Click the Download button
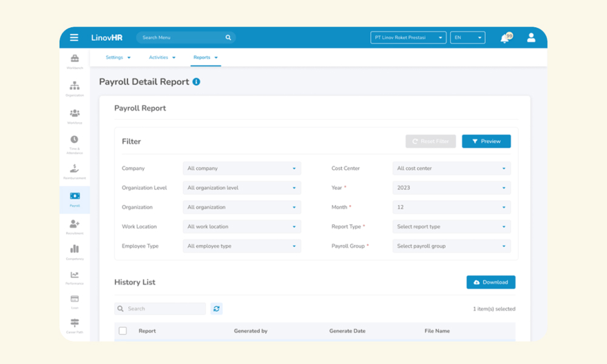Viewport: 607px width, 364px height. (x=491, y=282)
